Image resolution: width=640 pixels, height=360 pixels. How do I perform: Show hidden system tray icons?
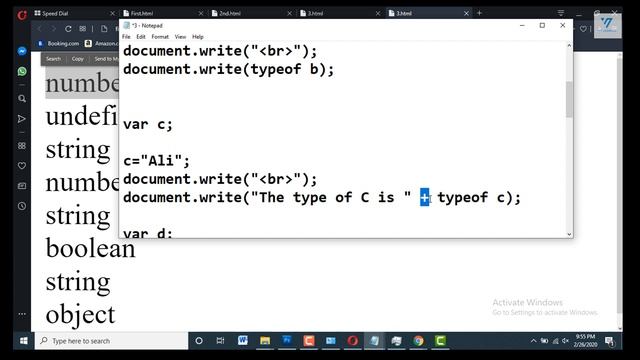click(x=533, y=341)
